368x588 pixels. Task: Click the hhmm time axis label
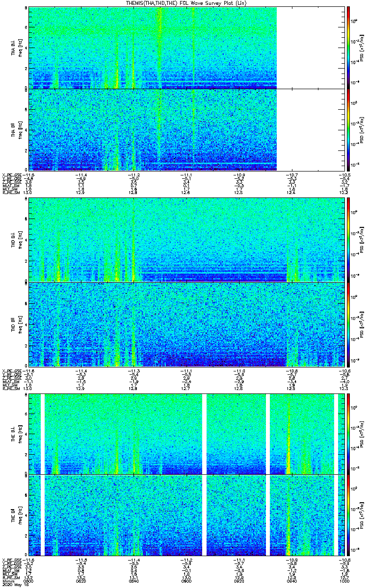pos(7,581)
